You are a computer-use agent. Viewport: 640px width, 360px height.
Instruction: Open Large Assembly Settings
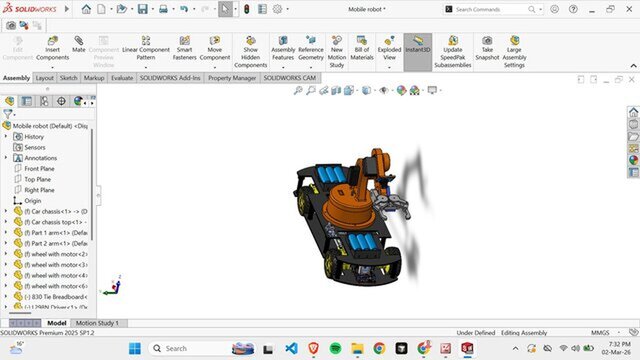[x=514, y=52]
